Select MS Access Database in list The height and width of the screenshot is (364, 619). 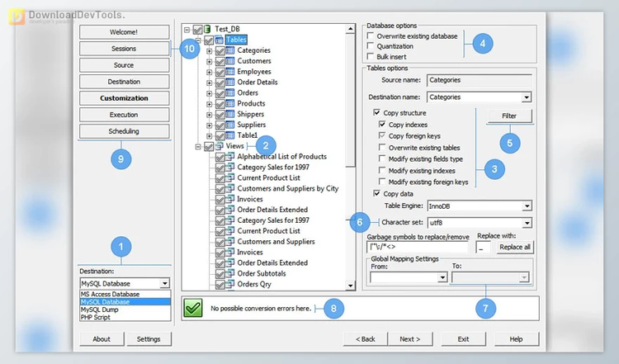click(x=125, y=294)
